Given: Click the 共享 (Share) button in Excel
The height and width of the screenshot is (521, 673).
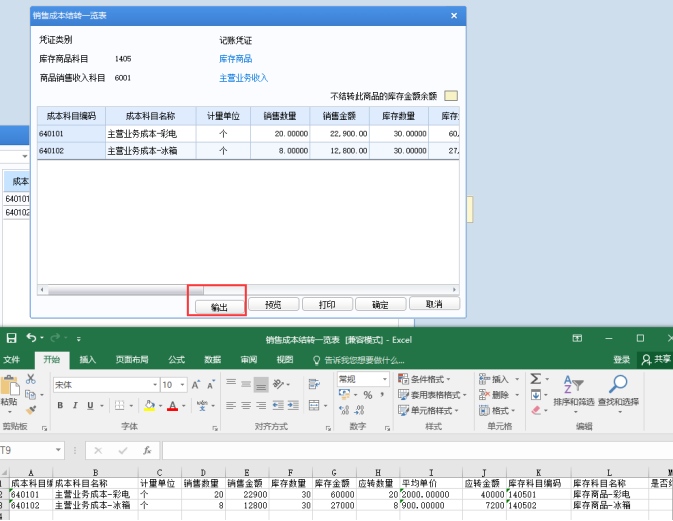Looking at the screenshot, I should [x=656, y=359].
